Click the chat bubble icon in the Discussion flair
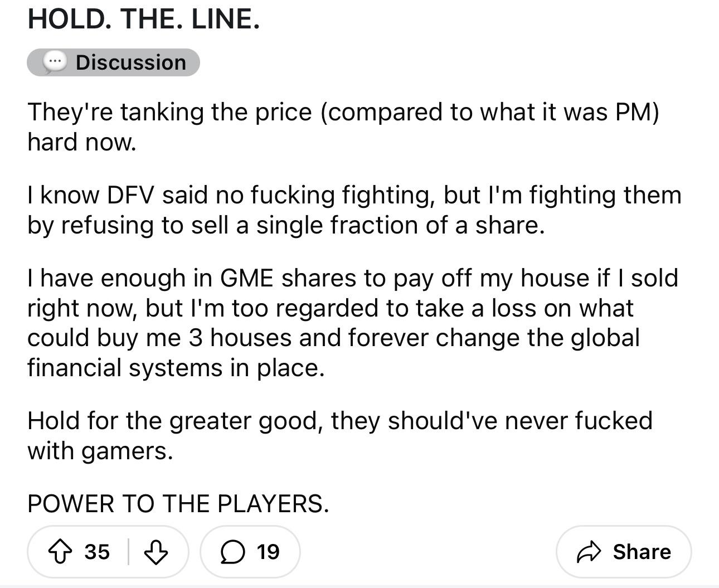The image size is (719, 588). pos(55,62)
